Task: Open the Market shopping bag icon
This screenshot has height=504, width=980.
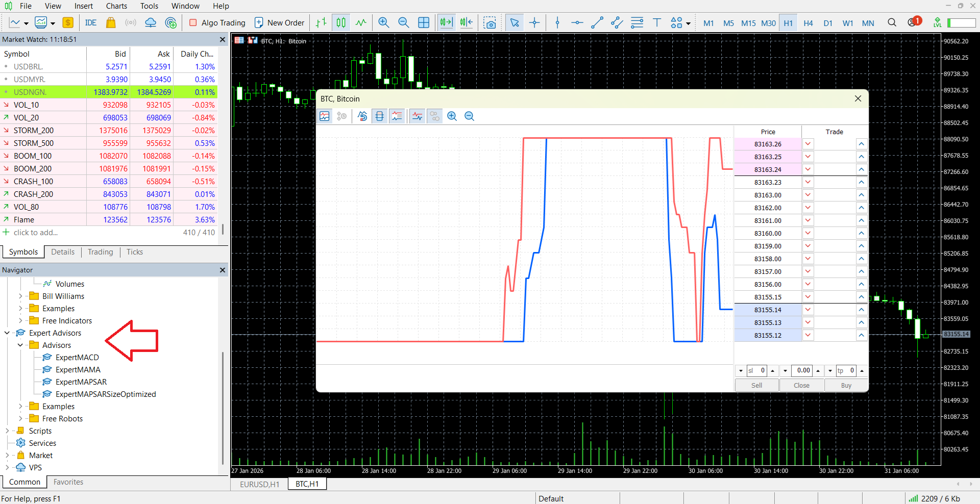Action: (110, 22)
